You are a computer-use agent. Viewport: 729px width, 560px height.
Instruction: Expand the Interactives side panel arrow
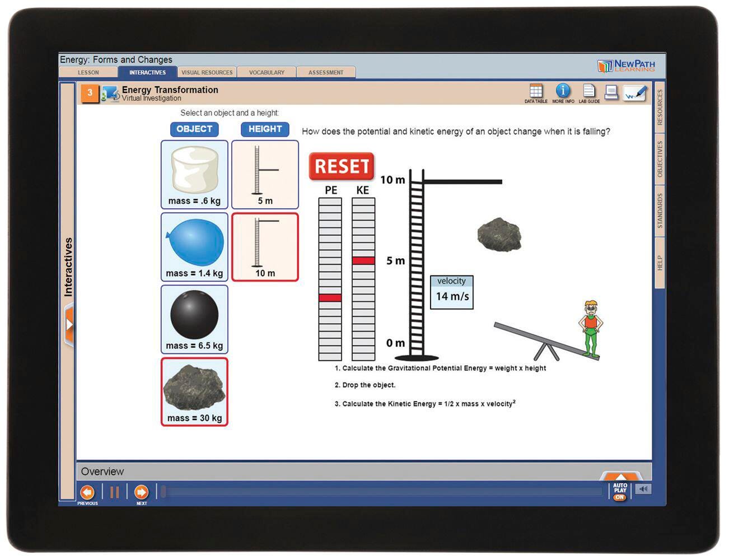[69, 325]
